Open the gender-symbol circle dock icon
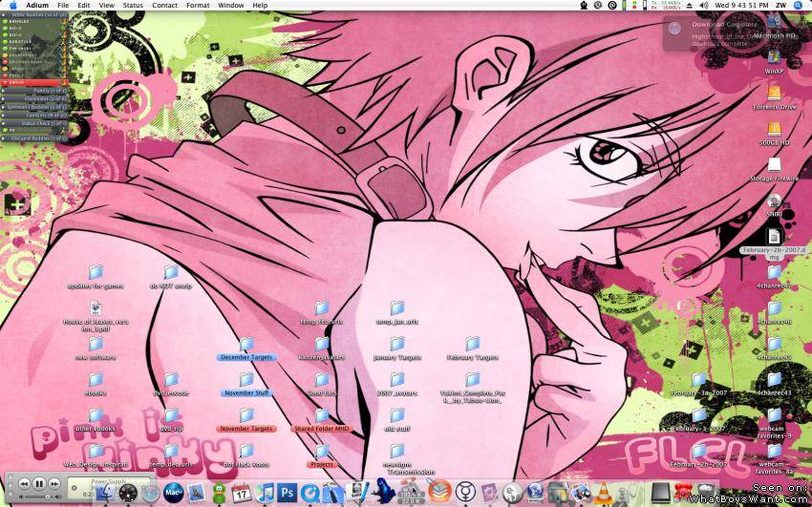 pos(465,493)
